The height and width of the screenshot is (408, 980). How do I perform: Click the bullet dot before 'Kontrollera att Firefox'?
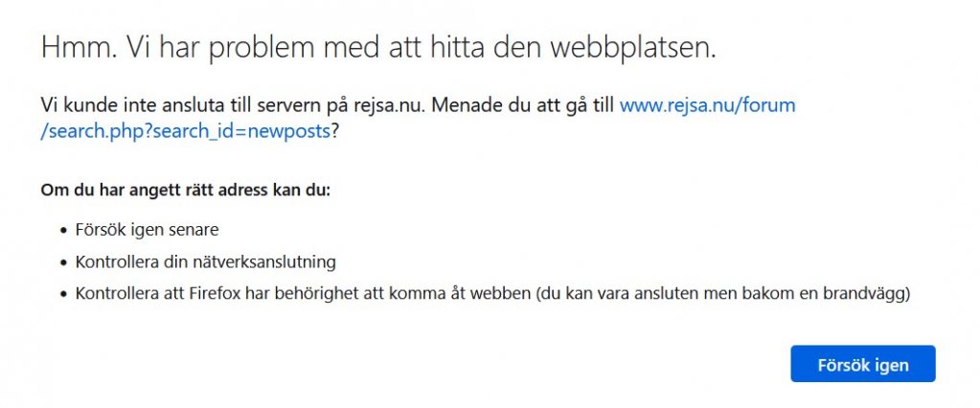coord(62,294)
